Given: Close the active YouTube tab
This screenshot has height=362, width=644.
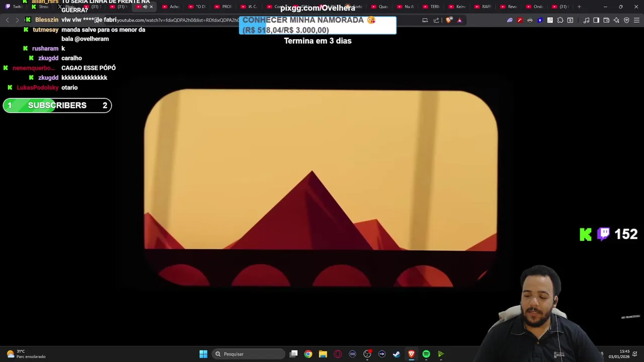Looking at the screenshot, I should tap(151, 7).
